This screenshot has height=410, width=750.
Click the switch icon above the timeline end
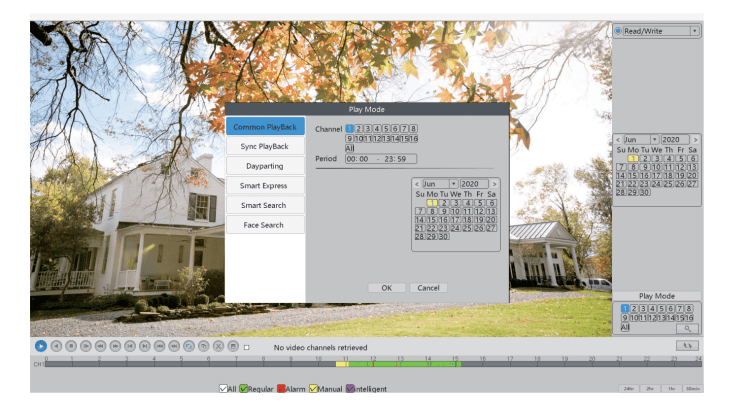coord(686,345)
